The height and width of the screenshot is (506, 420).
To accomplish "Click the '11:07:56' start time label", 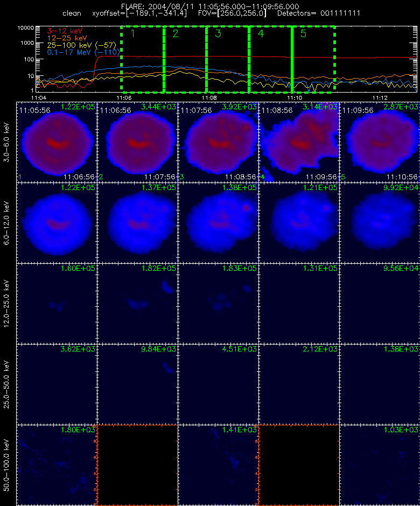I will point(197,110).
